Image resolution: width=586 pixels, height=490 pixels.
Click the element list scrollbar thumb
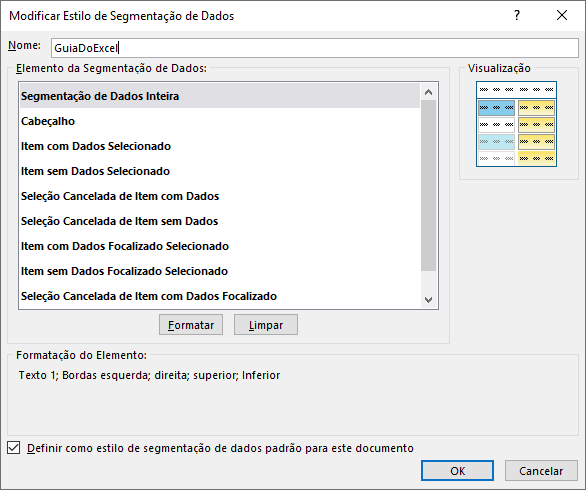point(429,185)
